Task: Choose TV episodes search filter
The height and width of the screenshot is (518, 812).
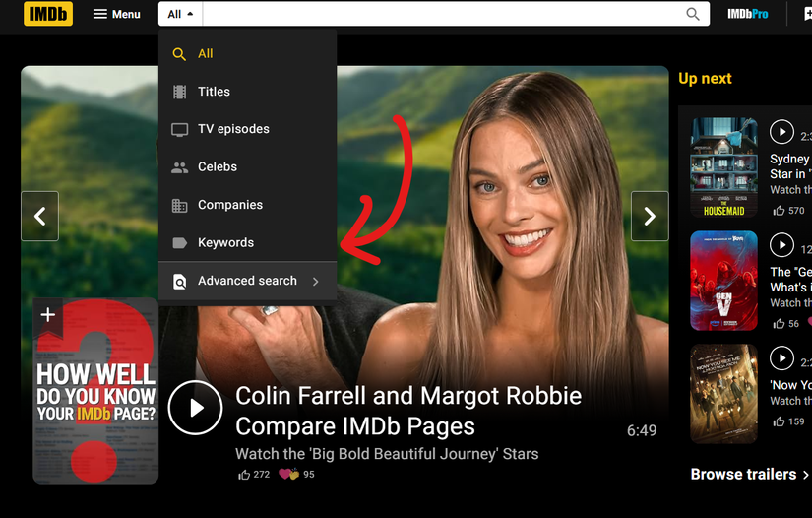Action: point(233,129)
